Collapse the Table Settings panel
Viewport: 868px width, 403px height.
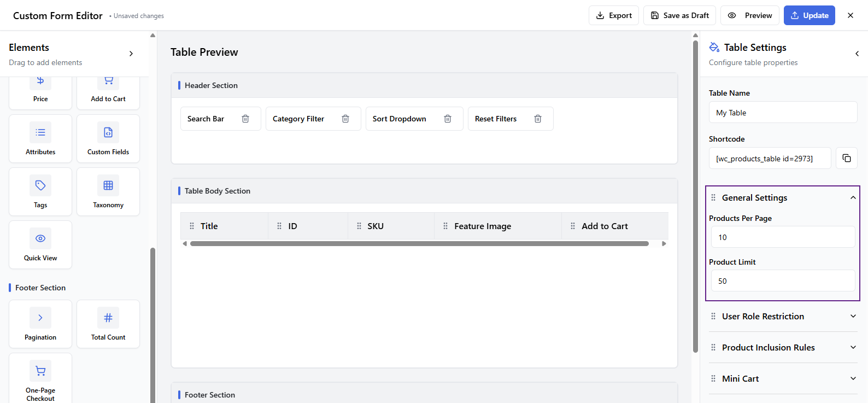coord(857,54)
